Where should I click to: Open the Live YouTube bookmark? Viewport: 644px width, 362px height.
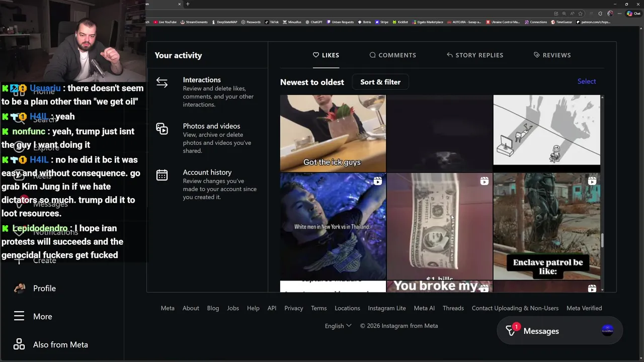pyautogui.click(x=165, y=22)
